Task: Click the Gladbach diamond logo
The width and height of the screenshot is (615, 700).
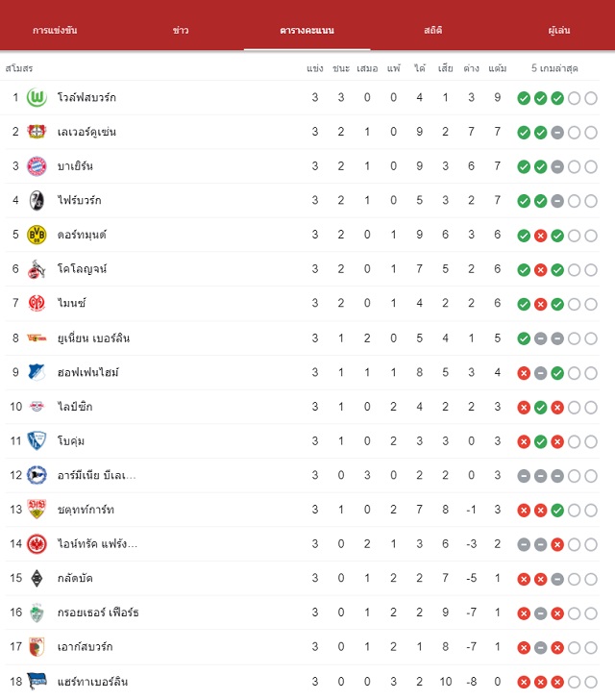Action: 37,578
